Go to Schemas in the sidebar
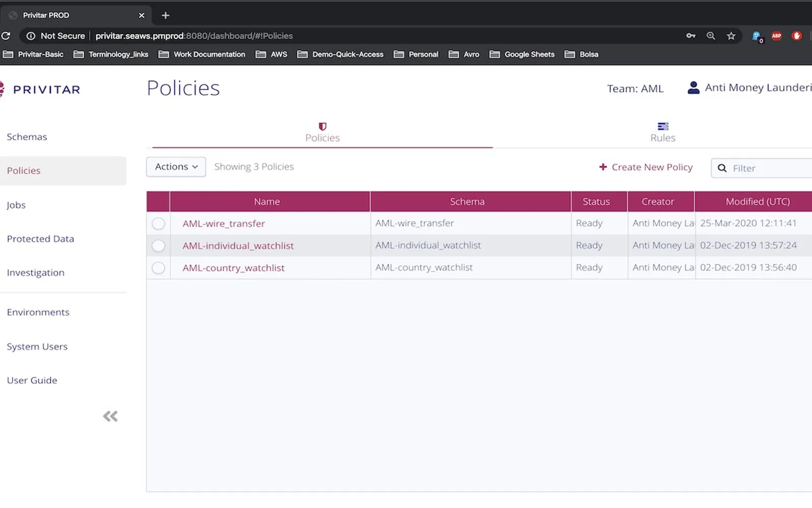Image resolution: width=812 pixels, height=508 pixels. [x=27, y=137]
